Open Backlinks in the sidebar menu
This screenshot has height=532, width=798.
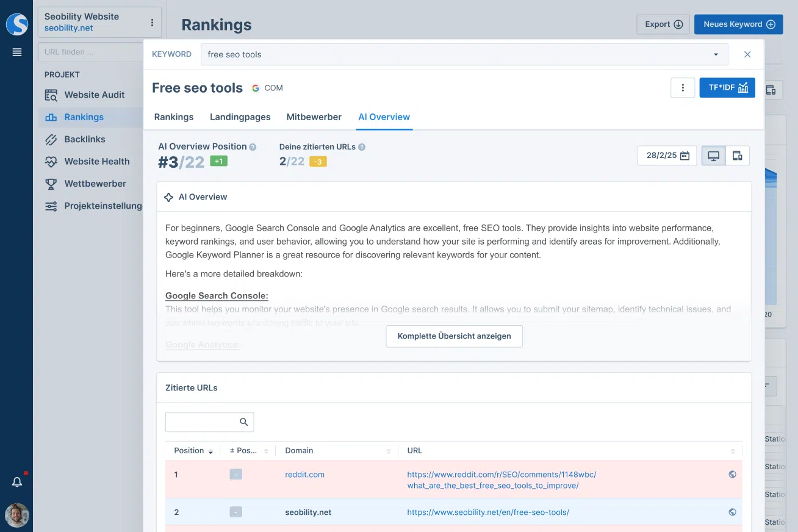(x=84, y=139)
